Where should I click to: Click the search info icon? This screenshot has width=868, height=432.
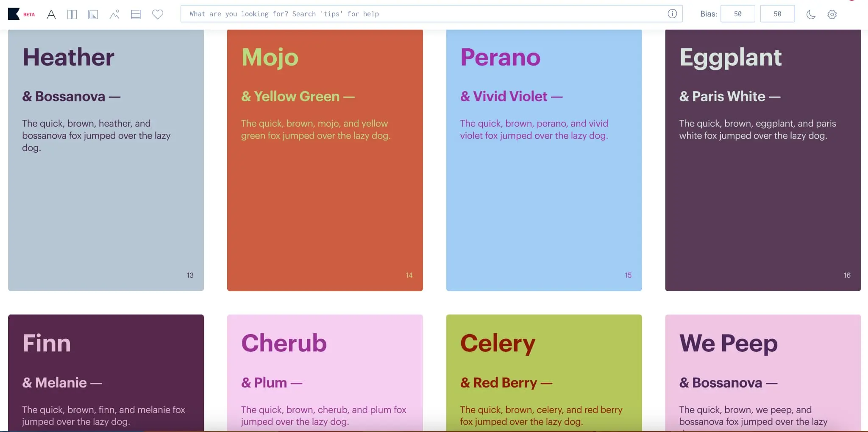[672, 14]
